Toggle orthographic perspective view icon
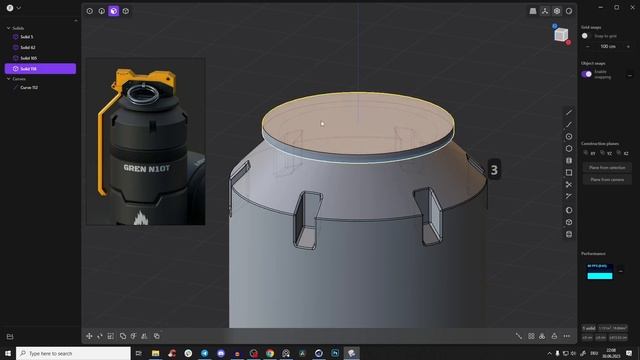Viewport: 640px width, 360px height. pos(533,11)
